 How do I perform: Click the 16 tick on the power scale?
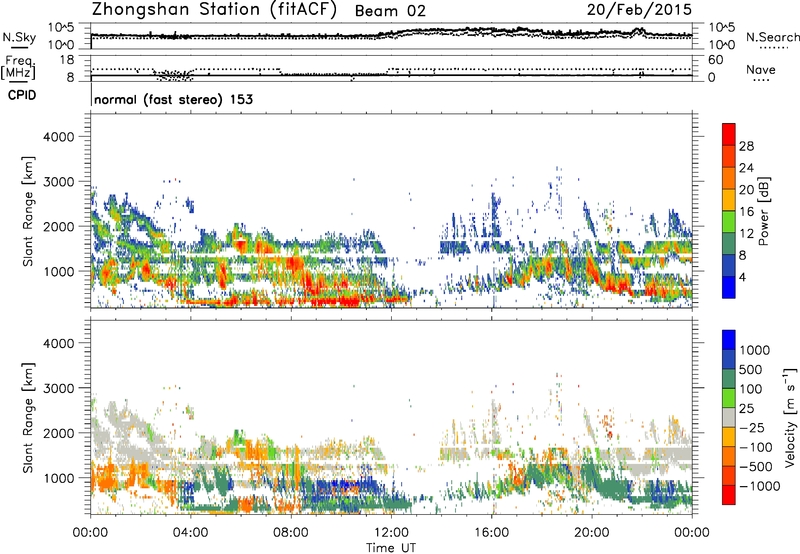coord(746,212)
